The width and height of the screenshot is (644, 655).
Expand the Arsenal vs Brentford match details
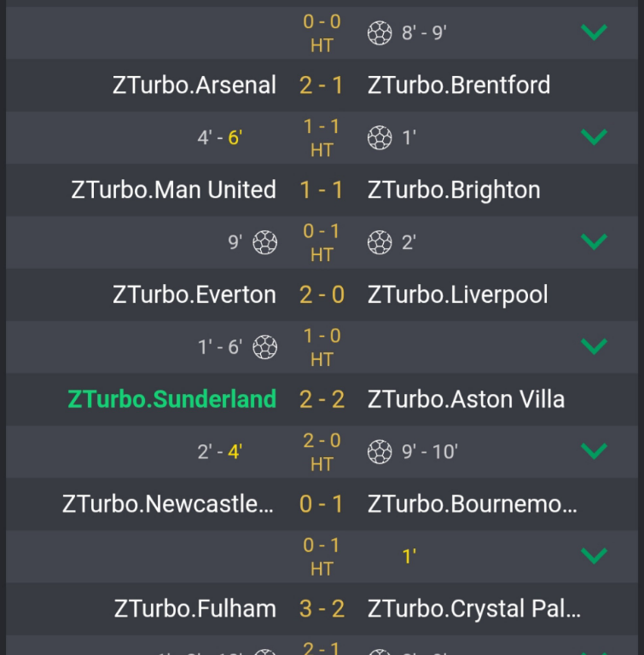coord(594,137)
